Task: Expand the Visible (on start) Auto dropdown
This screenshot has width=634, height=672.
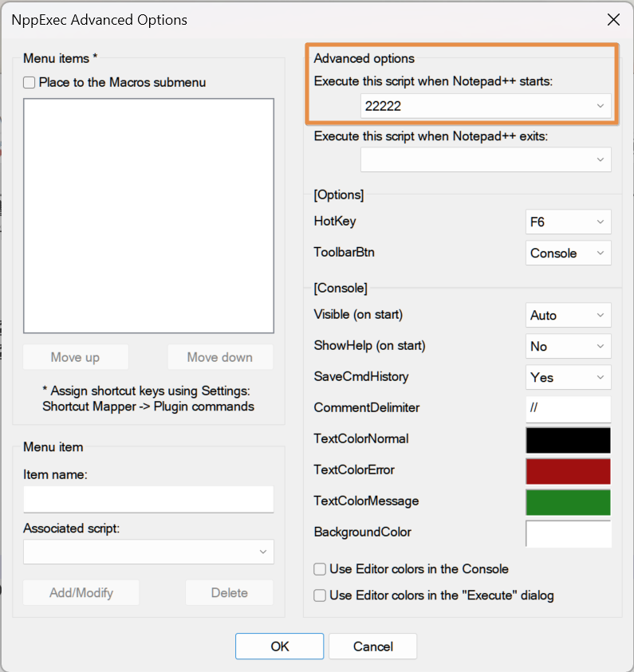Action: coord(569,315)
